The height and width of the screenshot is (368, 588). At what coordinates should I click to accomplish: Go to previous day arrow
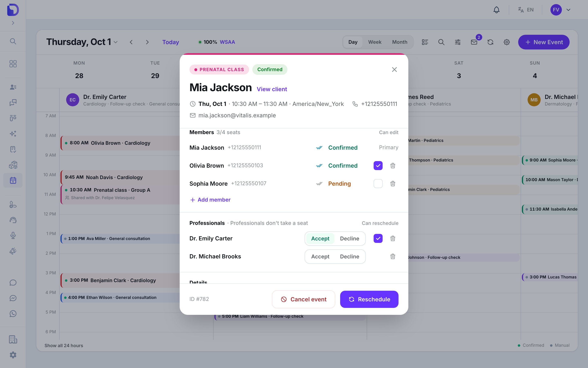coord(131,42)
